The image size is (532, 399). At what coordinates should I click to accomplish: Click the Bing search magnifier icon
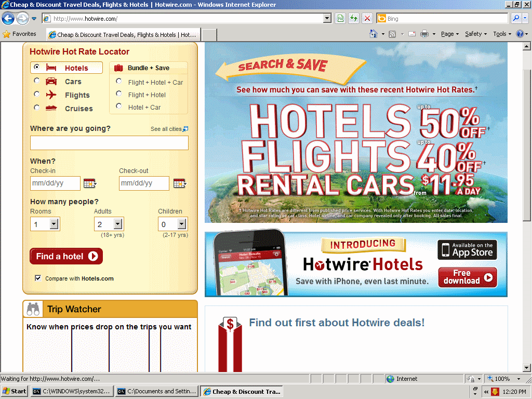[x=516, y=18]
